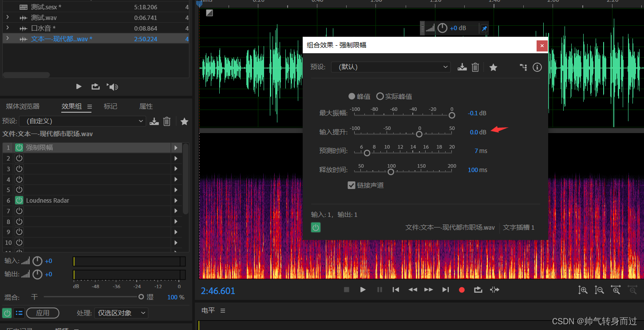Viewport: 644px width, 330px height.
Task: Delete the preset in the 强制限幅 dialog
Action: (475, 67)
